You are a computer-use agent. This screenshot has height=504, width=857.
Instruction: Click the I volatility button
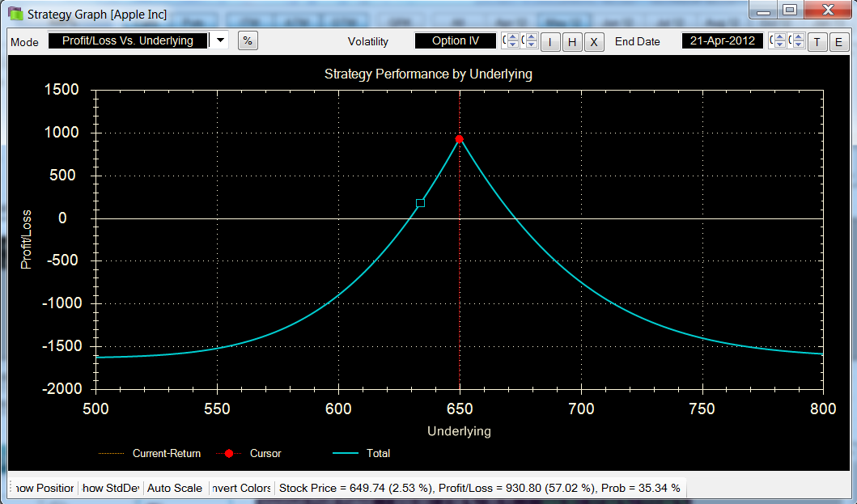coord(549,42)
